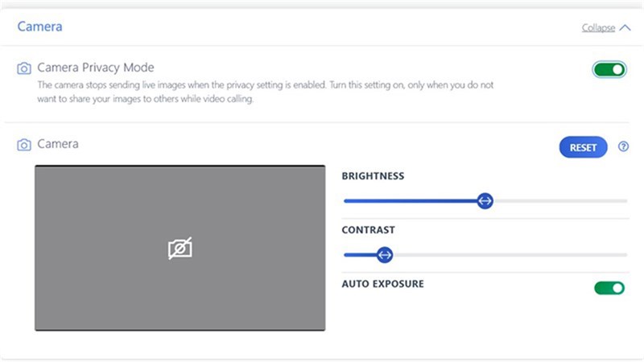Viewport: 644px width, 362px height.
Task: Click the AUTO EXPOSURE label text
Action: [x=383, y=284]
